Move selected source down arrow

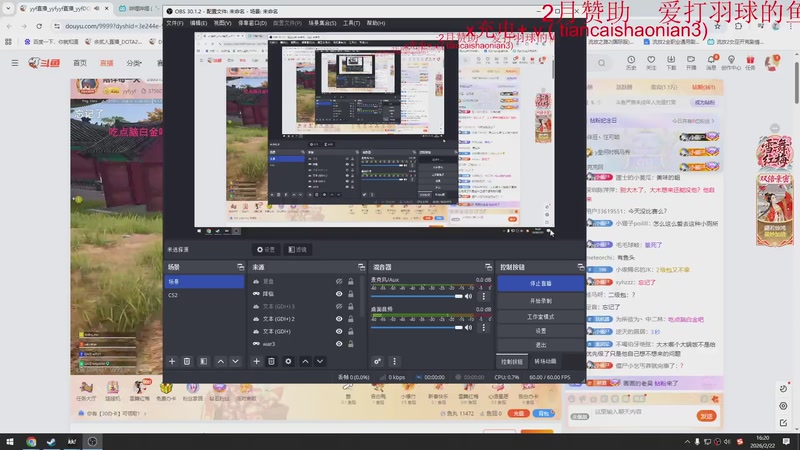pos(320,361)
